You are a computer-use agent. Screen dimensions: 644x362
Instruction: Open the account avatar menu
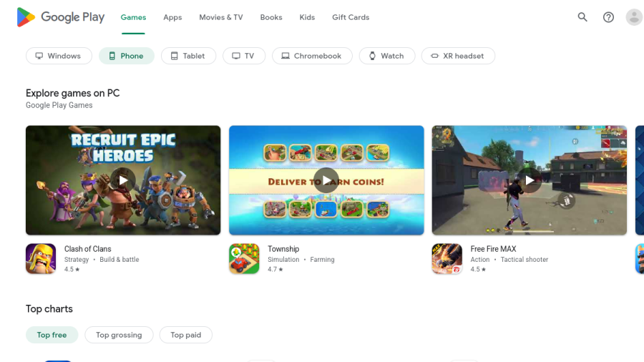[634, 17]
